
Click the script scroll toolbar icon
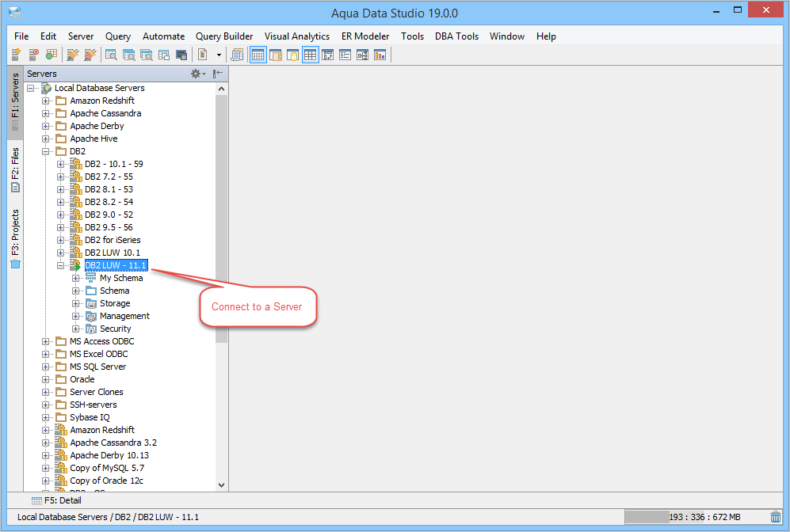pyautogui.click(x=237, y=55)
